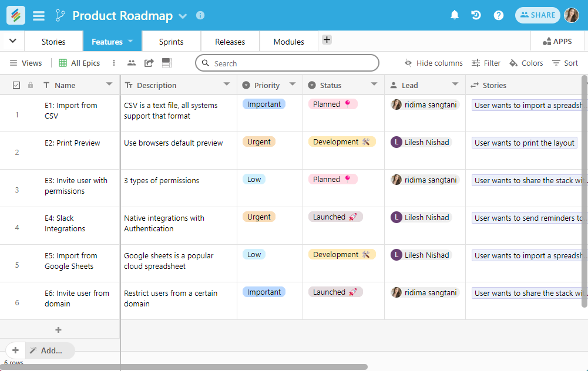Open the row height toolbar icon
588x371 pixels.
(x=167, y=63)
